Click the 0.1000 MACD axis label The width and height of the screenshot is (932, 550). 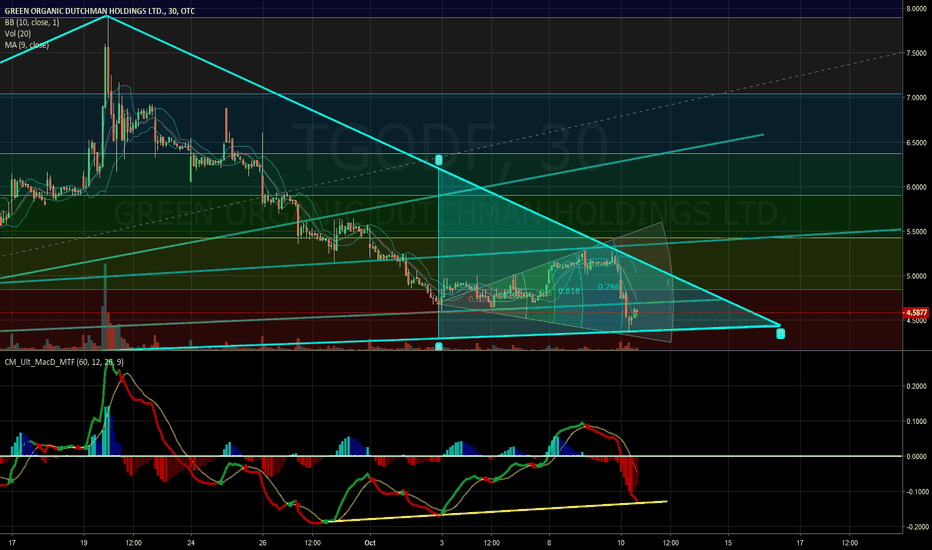tap(917, 422)
